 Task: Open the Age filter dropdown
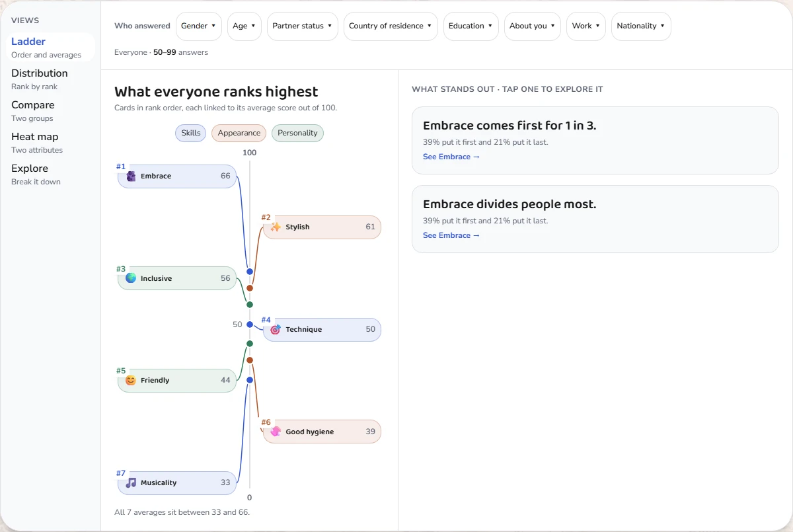point(245,26)
